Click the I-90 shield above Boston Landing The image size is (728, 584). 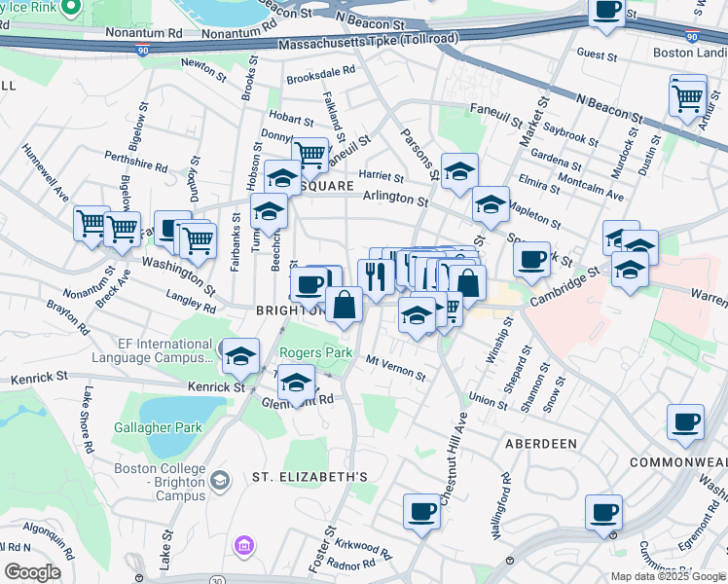tap(692, 36)
